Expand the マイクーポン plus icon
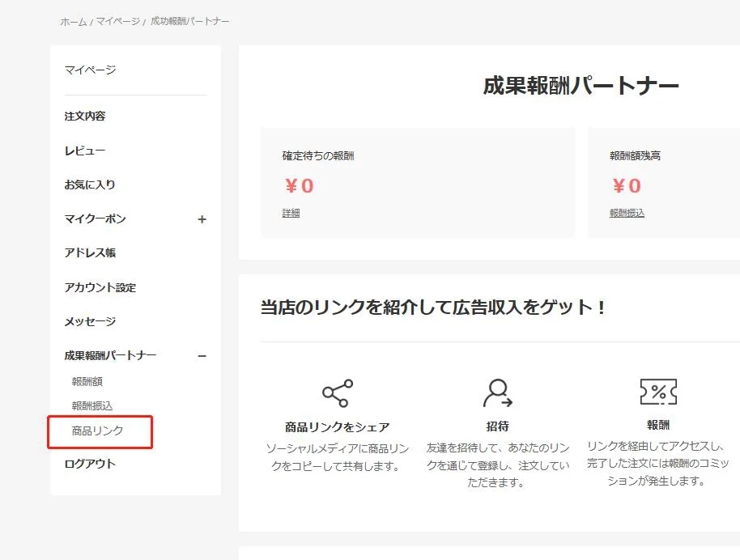This screenshot has height=560, width=740. [x=202, y=219]
